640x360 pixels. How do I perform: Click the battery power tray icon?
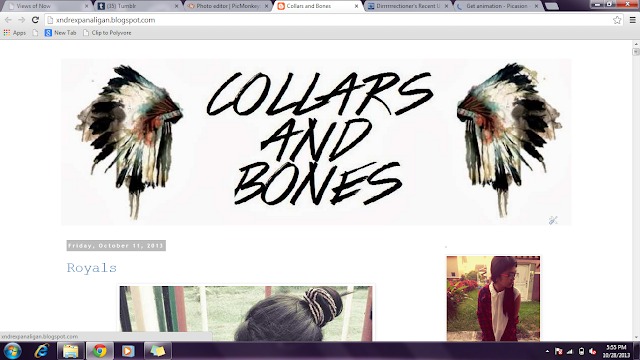[x=582, y=351]
